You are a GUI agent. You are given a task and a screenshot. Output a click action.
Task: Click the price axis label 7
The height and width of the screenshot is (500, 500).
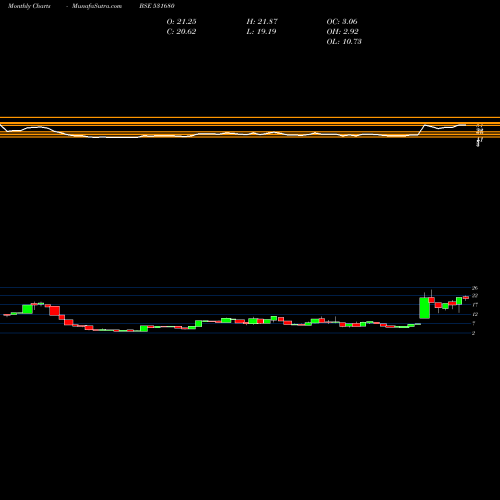point(473,323)
